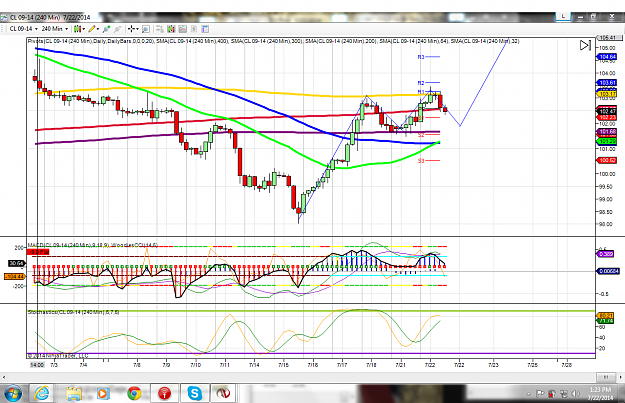Open the NinjaTrader taskbar icon

(223, 393)
